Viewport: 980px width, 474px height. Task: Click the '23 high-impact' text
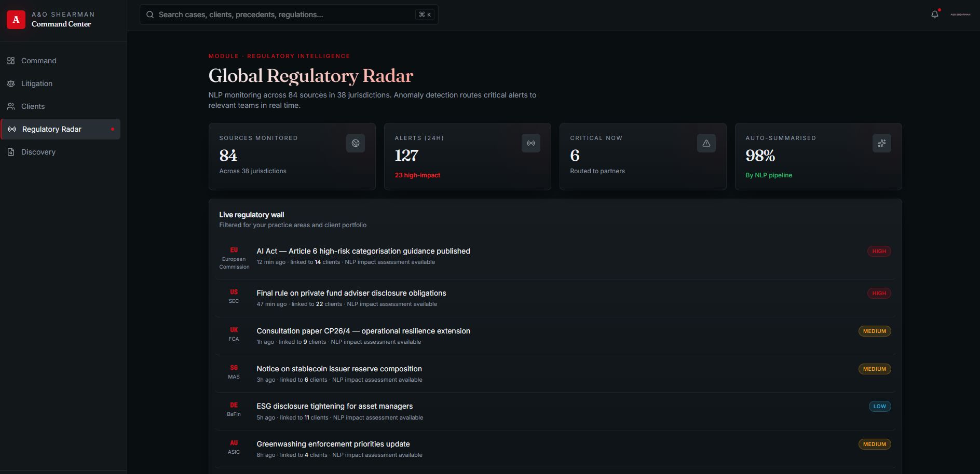[x=417, y=175]
